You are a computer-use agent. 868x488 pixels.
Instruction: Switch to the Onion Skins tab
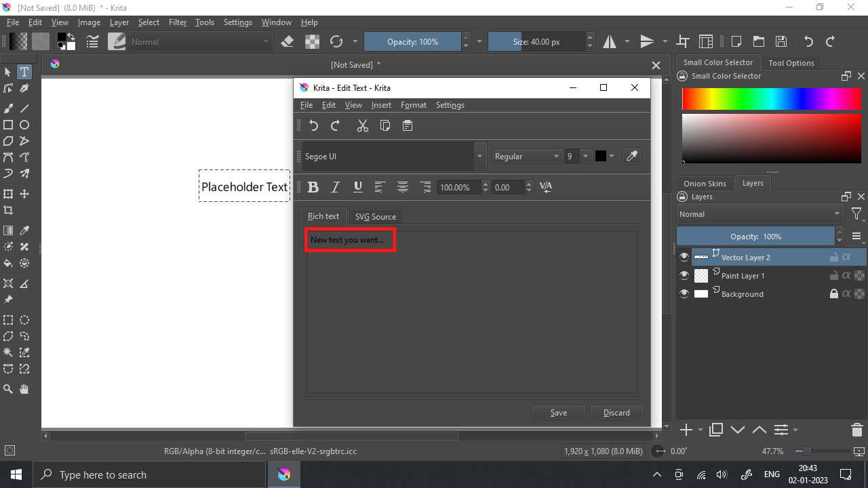(705, 184)
